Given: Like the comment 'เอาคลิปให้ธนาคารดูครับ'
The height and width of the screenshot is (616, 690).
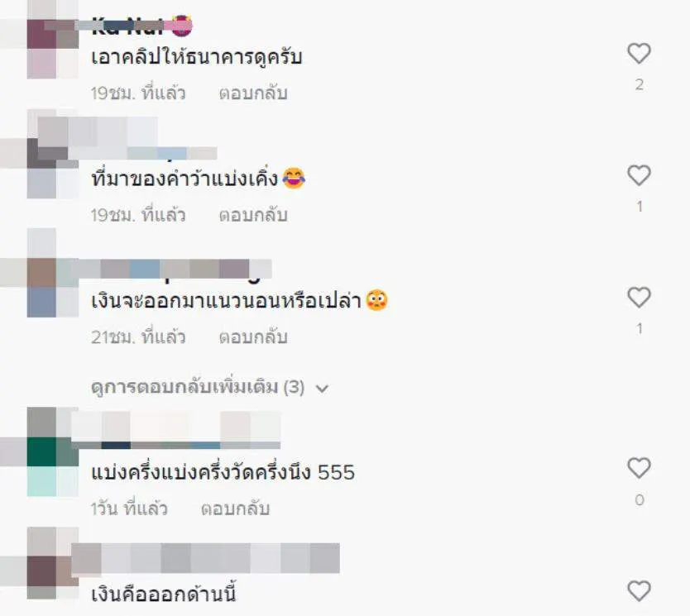Looking at the screenshot, I should point(639,54).
